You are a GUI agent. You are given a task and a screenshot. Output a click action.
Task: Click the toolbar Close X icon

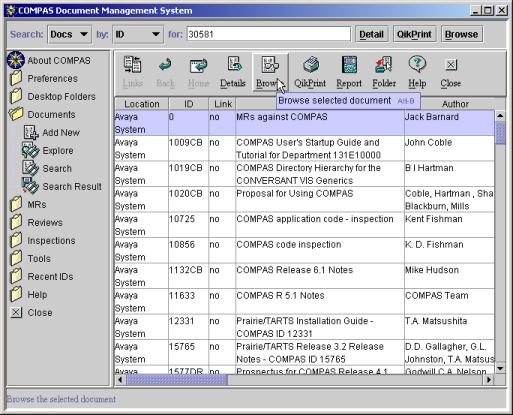(451, 65)
